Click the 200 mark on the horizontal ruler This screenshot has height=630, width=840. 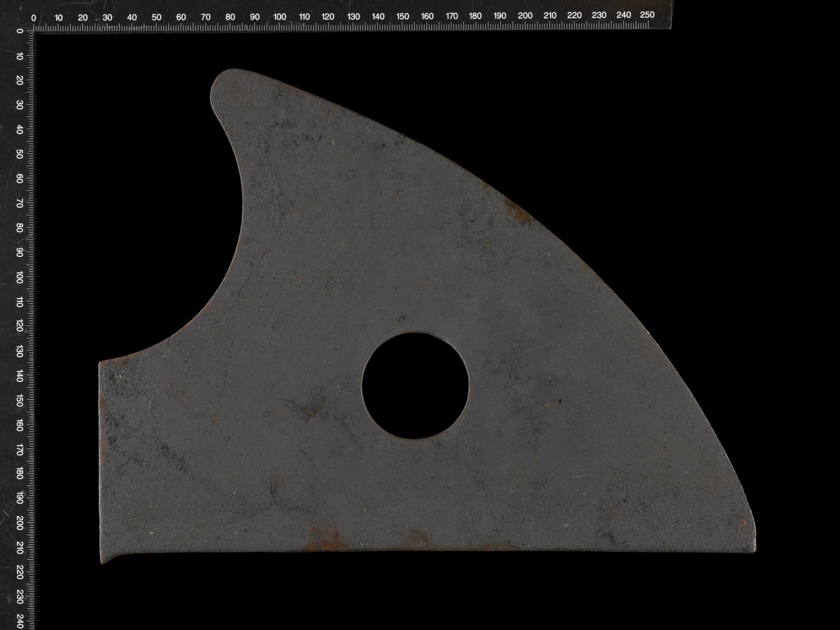pyautogui.click(x=525, y=16)
